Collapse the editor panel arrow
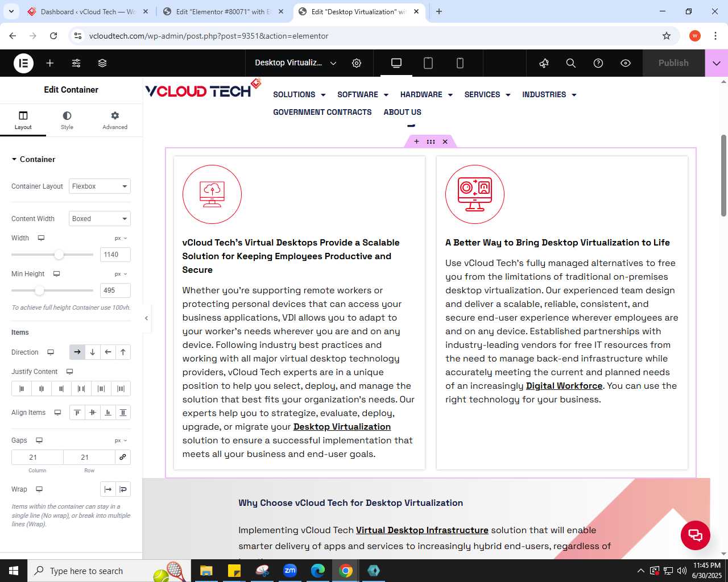 [146, 318]
